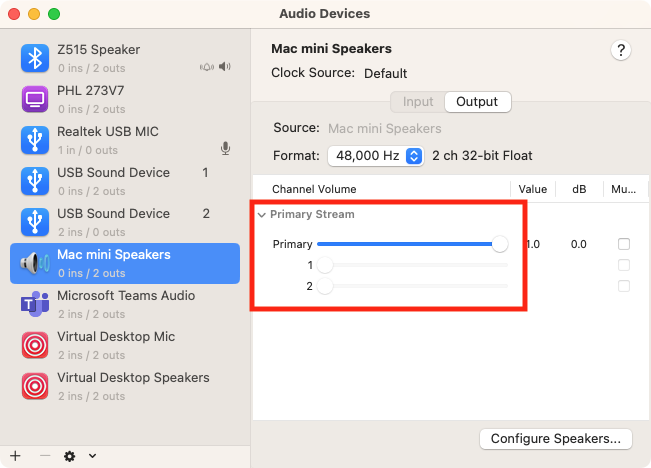Click the channel 1 volume slider
This screenshot has height=468, width=651.
coord(412,265)
